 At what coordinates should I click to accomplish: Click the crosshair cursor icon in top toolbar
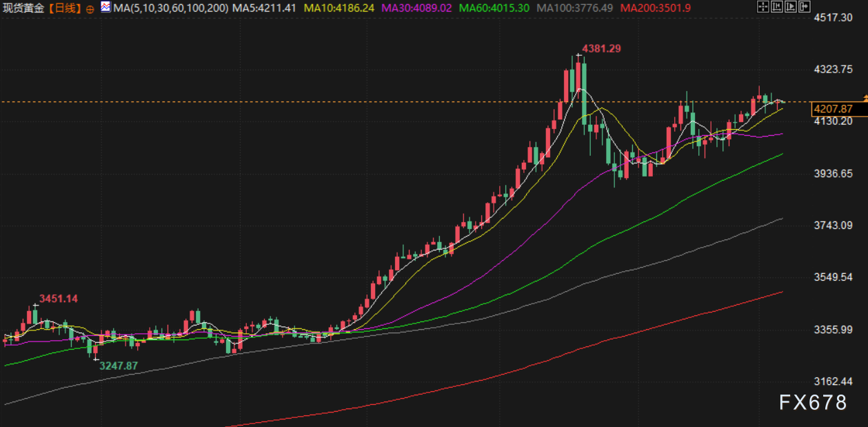[762, 8]
